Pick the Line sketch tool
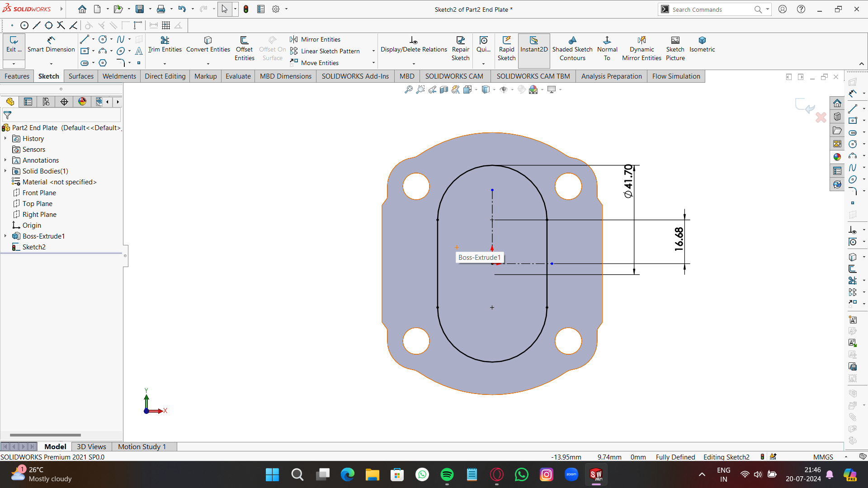Image resolution: width=868 pixels, height=488 pixels. pyautogui.click(x=85, y=40)
